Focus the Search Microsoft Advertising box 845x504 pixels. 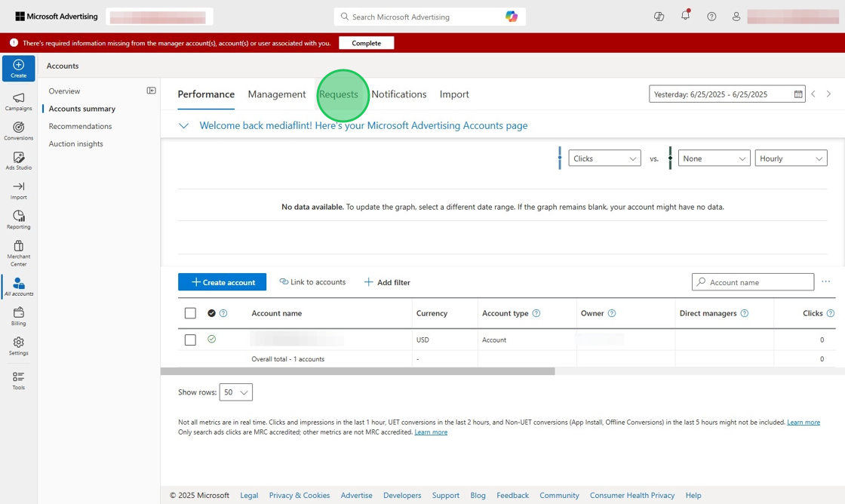[429, 17]
